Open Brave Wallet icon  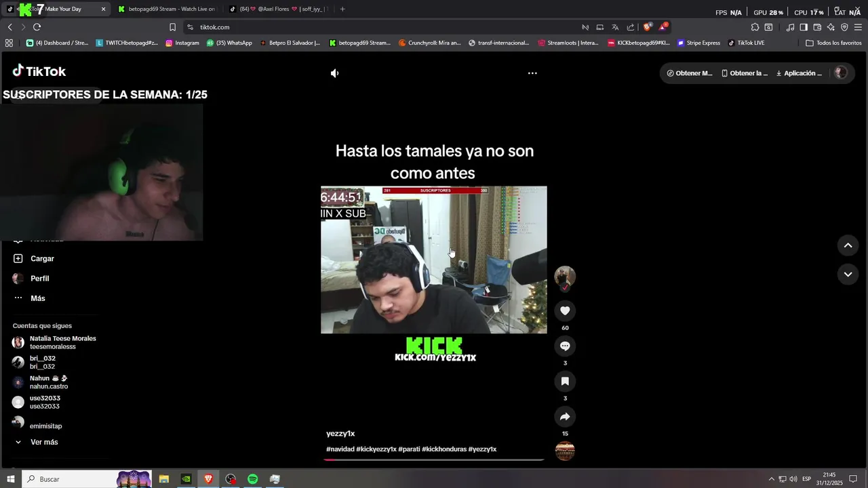817,27
